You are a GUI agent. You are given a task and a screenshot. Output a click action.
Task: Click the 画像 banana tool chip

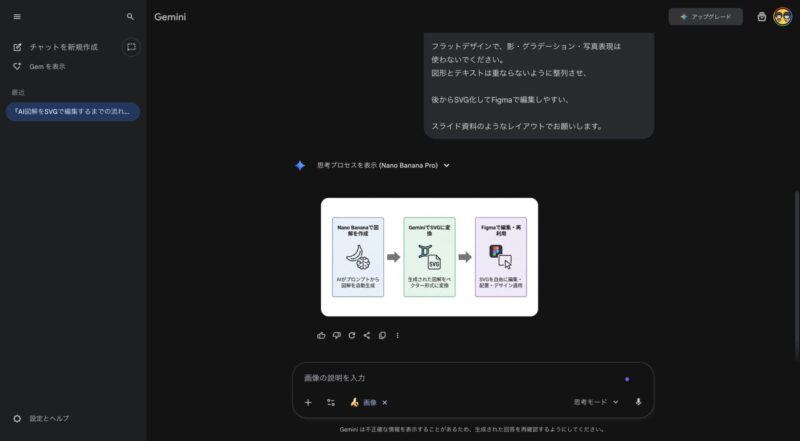tap(363, 403)
